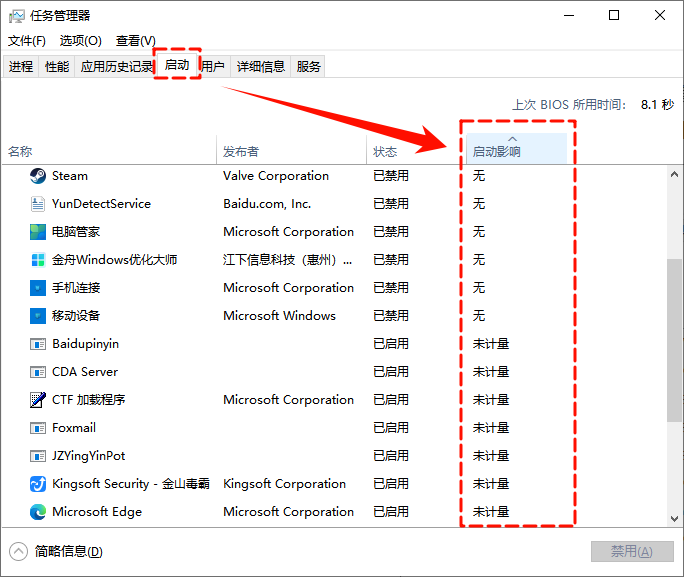Collapse view with 简略信息 chevron
The width and height of the screenshot is (684, 577).
(x=19, y=551)
